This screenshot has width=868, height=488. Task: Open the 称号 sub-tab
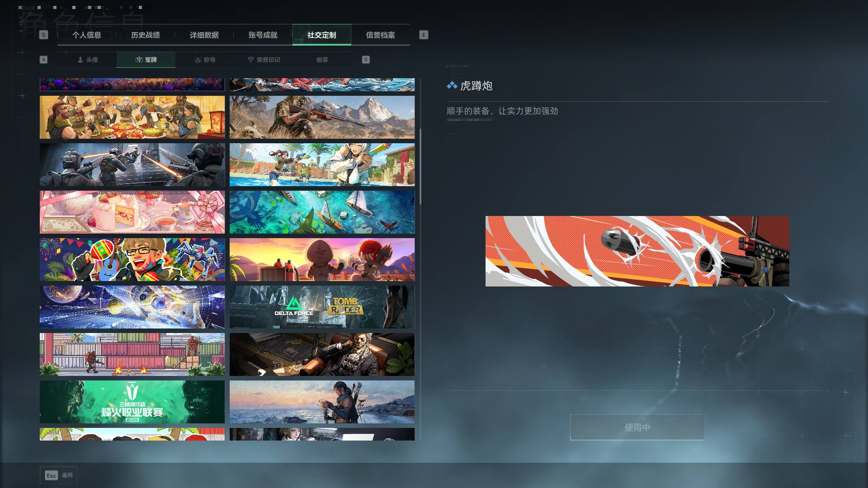point(205,60)
